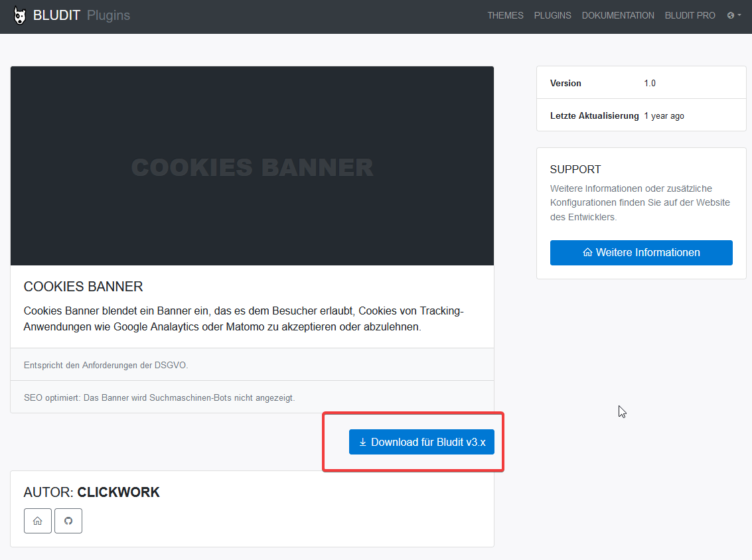This screenshot has width=752, height=560.
Task: Click the CLICKWORK author name
Action: pos(119,492)
